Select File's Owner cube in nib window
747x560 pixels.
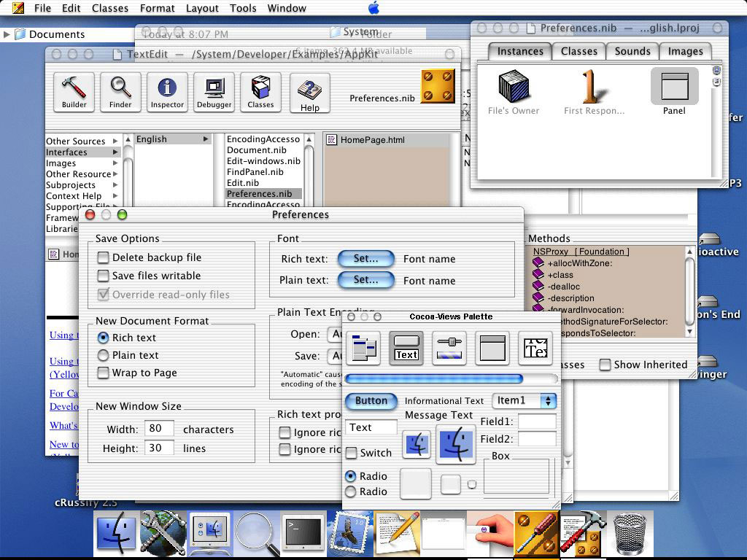click(514, 86)
